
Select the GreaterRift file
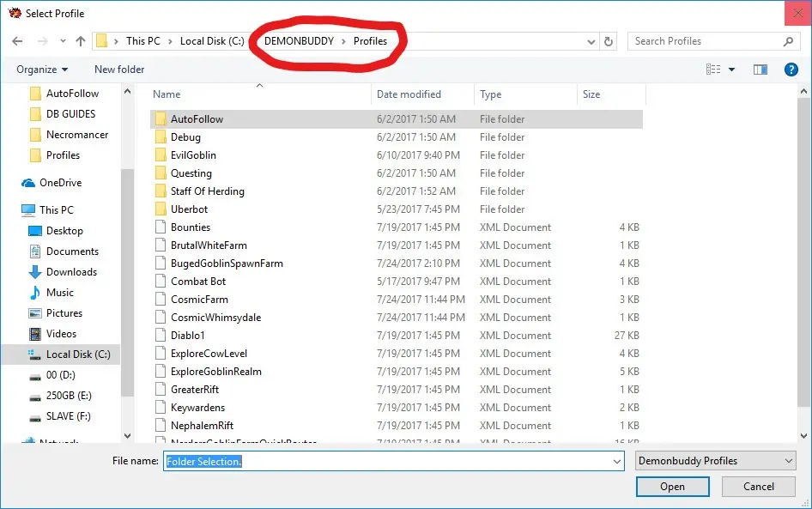(397, 390)
